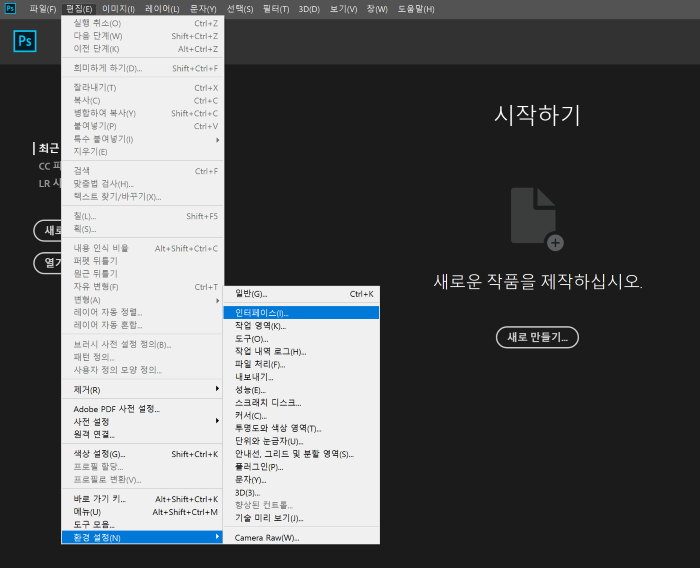
Task: Select 도구 모음... menu item
Action: pyautogui.click(x=142, y=524)
